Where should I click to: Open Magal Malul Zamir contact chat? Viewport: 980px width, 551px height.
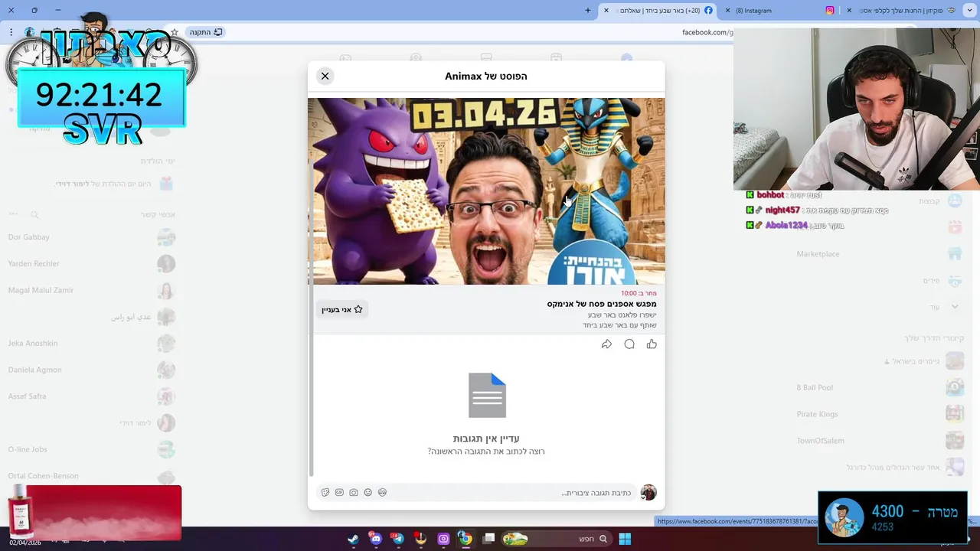point(90,290)
